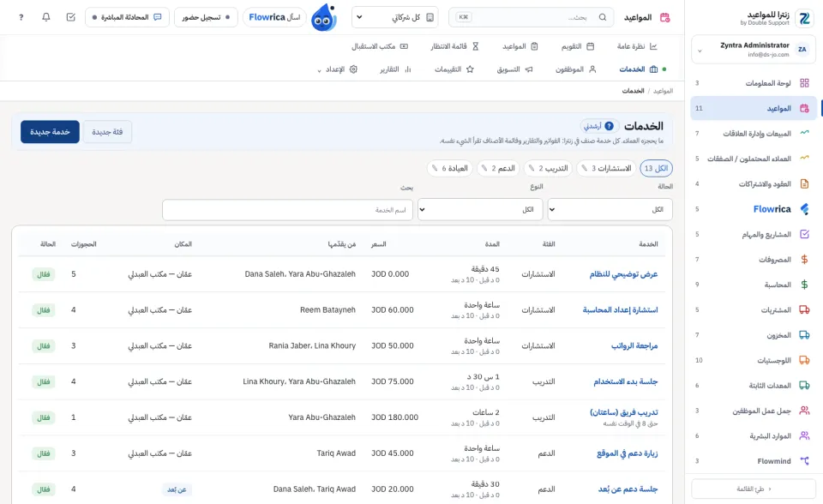Open the notifications bell icon

tap(46, 17)
